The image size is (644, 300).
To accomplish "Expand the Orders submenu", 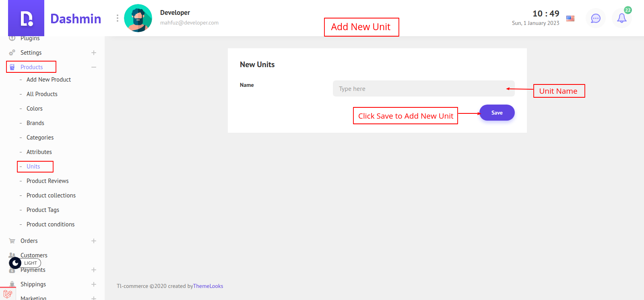I will (94, 241).
